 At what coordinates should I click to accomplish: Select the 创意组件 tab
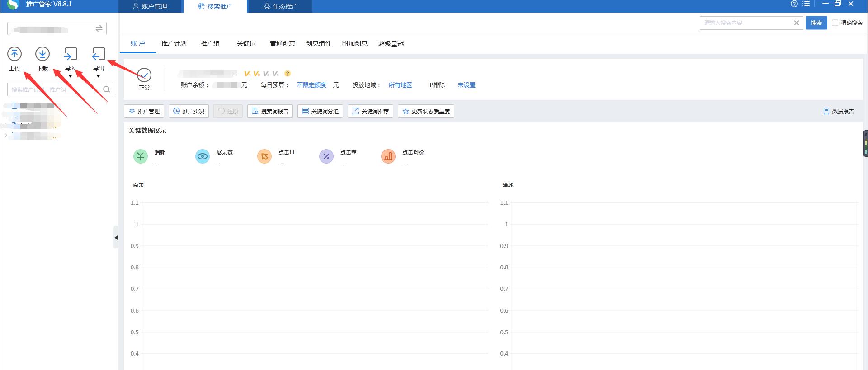pyautogui.click(x=319, y=43)
